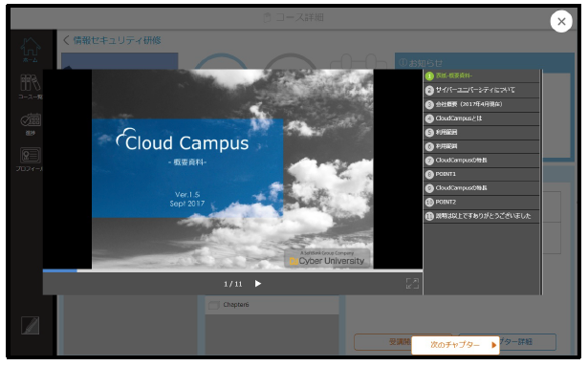Screen dimensions: 588x366
Task: Jump to slide 8 POINT1
Action: pos(482,174)
